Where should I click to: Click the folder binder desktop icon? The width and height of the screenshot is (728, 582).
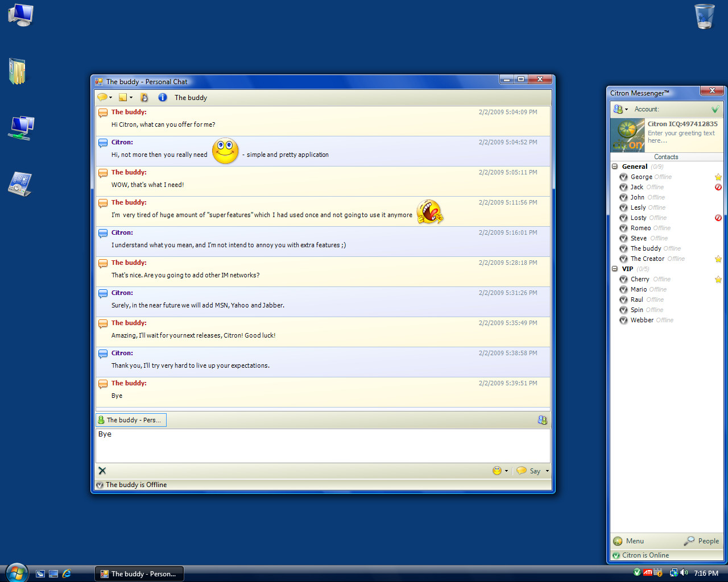pos(18,71)
